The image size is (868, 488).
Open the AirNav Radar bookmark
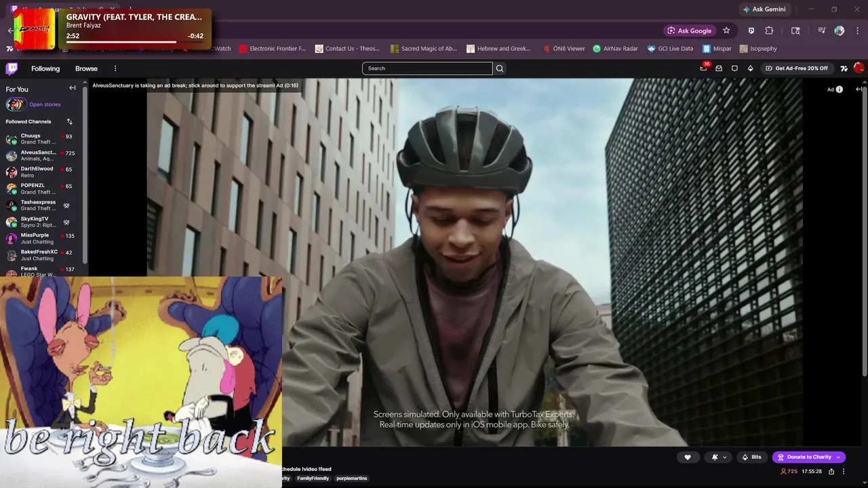click(x=615, y=49)
